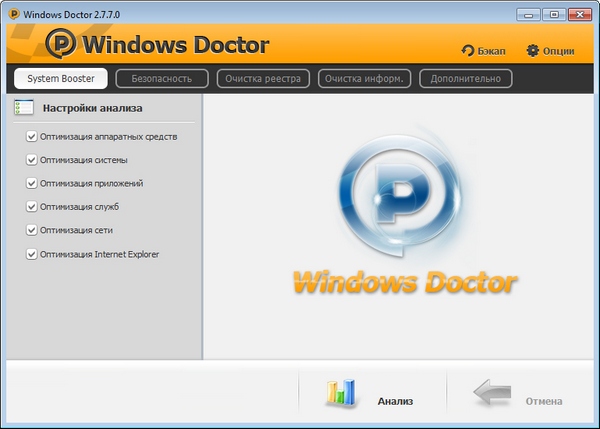600x429 pixels.
Task: Click the Отмена back arrow icon
Action: (492, 392)
